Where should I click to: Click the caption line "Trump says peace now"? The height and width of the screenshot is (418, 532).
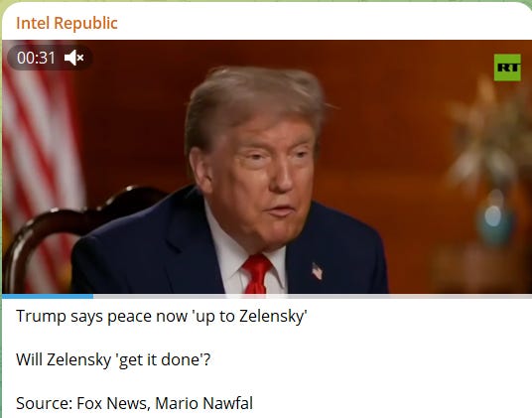point(101,316)
